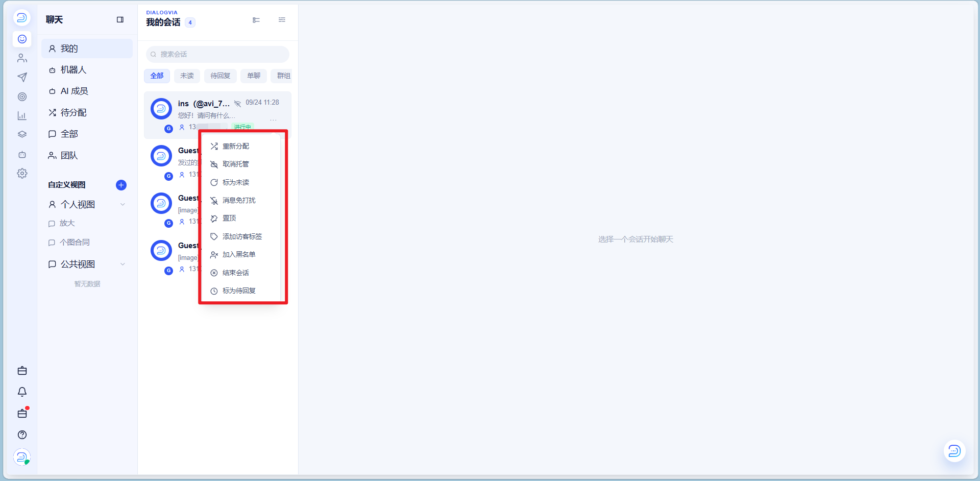Click the list view icon beside 我的会话

point(256,20)
